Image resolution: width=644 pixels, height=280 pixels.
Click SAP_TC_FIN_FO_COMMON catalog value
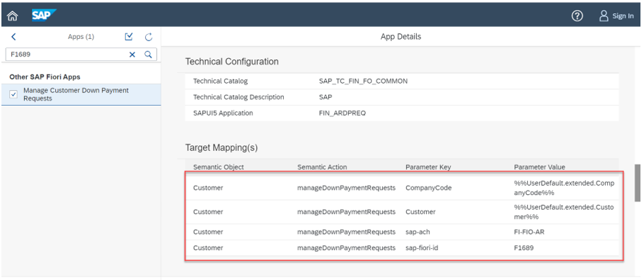pyautogui.click(x=363, y=81)
